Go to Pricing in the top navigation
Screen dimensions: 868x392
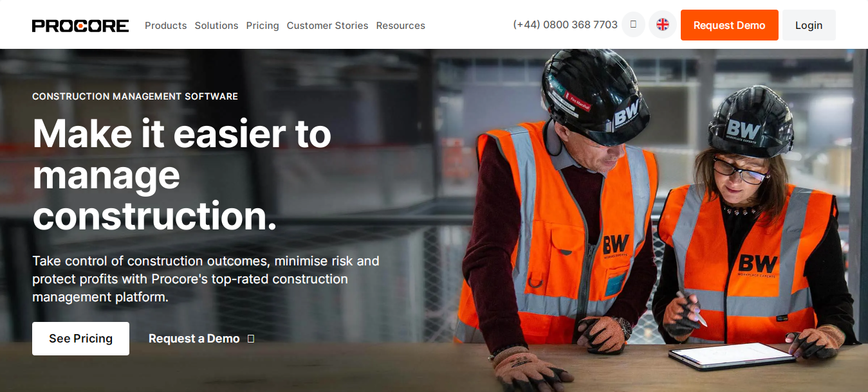point(263,26)
